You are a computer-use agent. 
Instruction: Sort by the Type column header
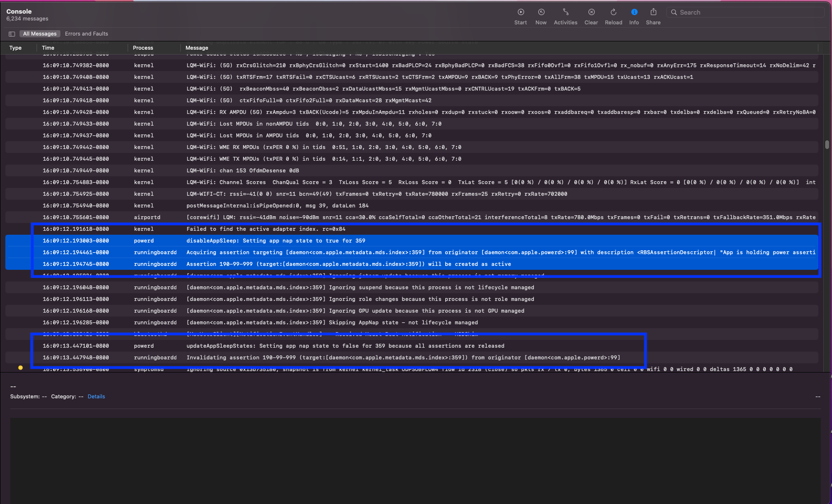pos(16,48)
